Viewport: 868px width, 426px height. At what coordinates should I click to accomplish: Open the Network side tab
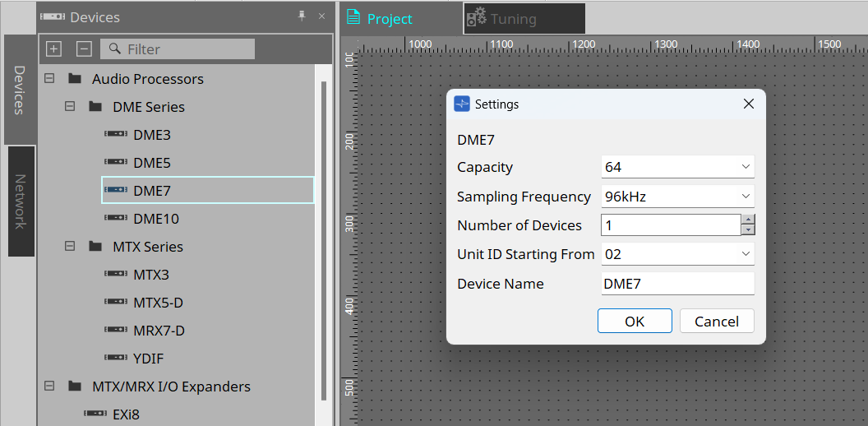[x=20, y=201]
